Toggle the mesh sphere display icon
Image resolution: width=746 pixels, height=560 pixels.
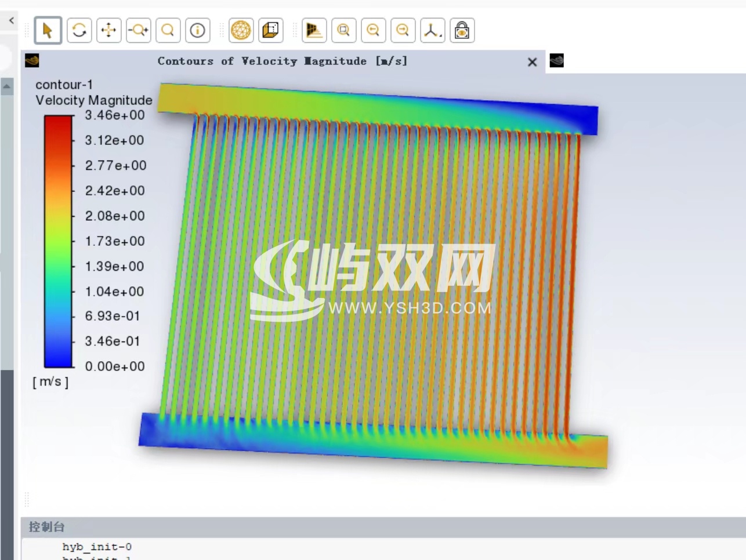pyautogui.click(x=241, y=30)
